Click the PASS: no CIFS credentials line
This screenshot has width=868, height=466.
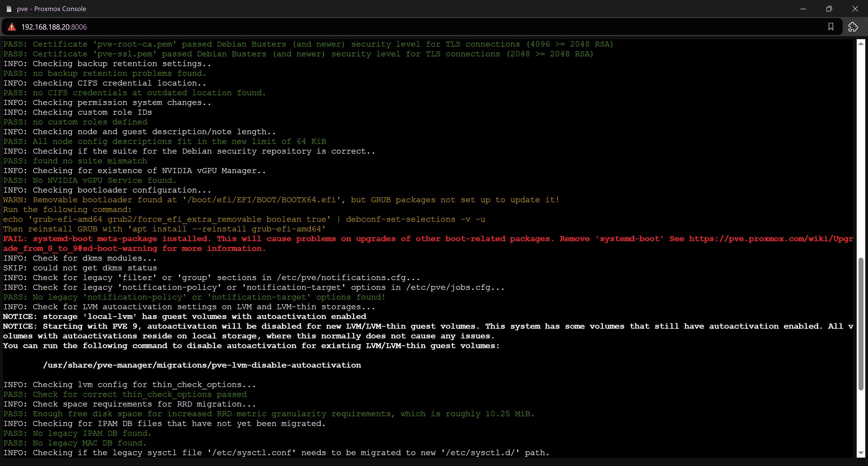pyautogui.click(x=134, y=93)
